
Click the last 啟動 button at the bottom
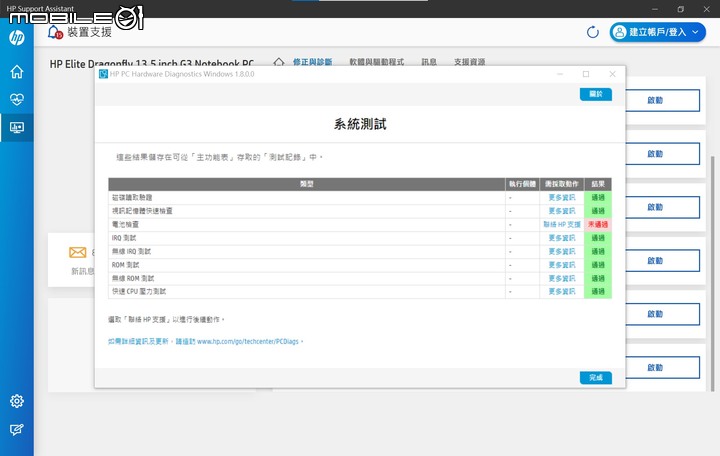pyautogui.click(x=663, y=368)
